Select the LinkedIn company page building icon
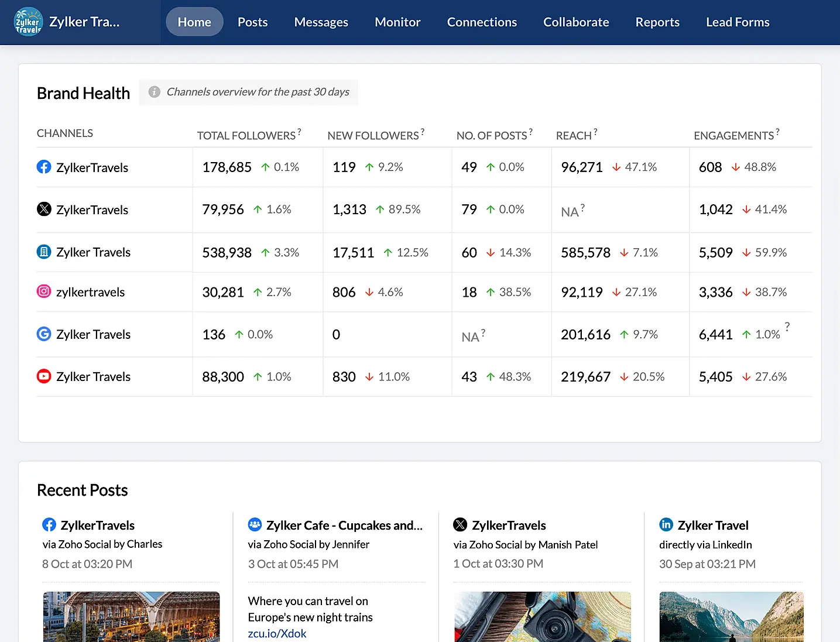Image resolution: width=840 pixels, height=642 pixels. point(44,252)
